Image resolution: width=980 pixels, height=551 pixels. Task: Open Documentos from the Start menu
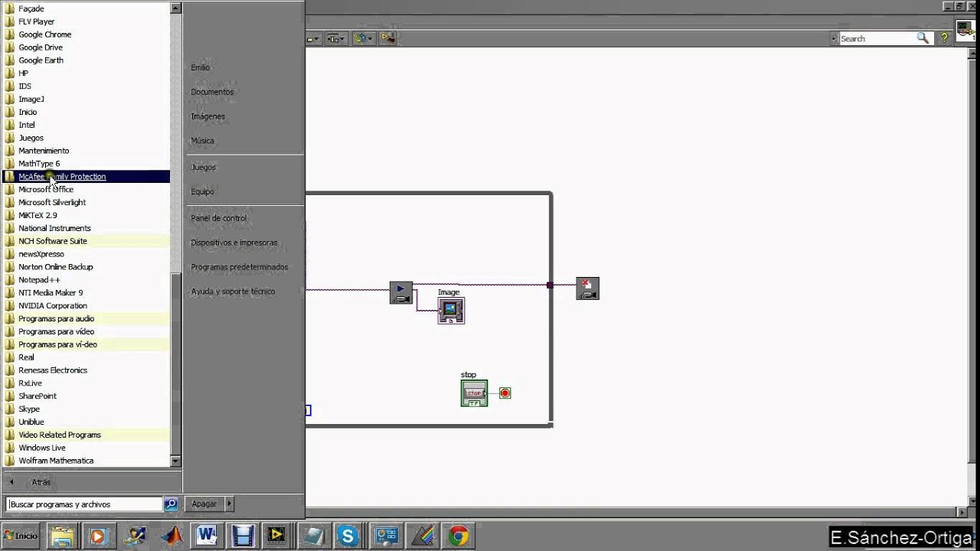(x=212, y=92)
